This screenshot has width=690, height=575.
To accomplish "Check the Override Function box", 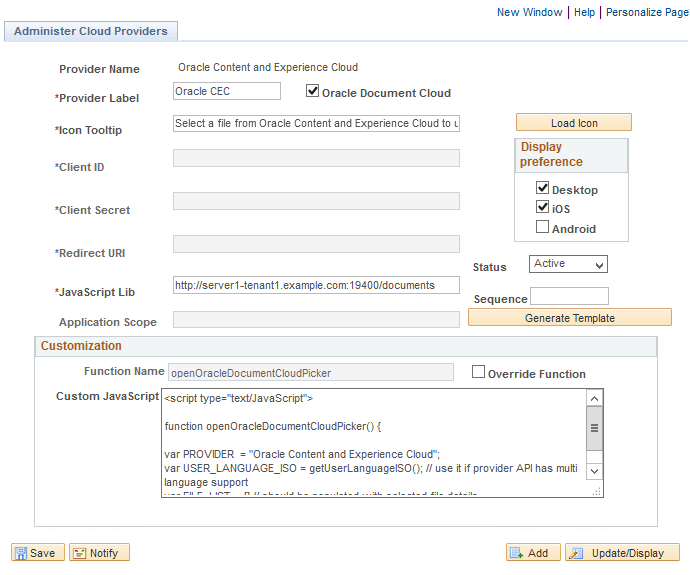I will click(478, 372).
